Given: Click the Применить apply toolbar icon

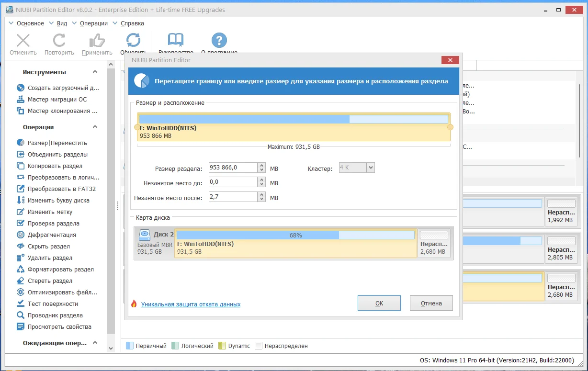Looking at the screenshot, I should pyautogui.click(x=97, y=41).
